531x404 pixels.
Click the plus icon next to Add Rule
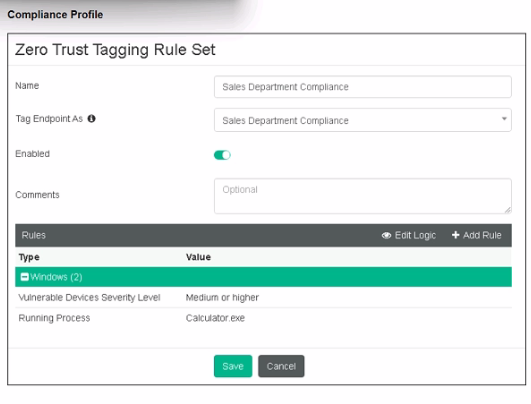point(455,235)
